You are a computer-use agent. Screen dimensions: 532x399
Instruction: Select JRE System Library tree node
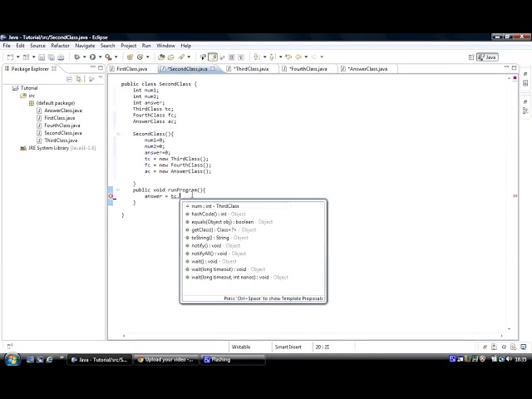58,148
